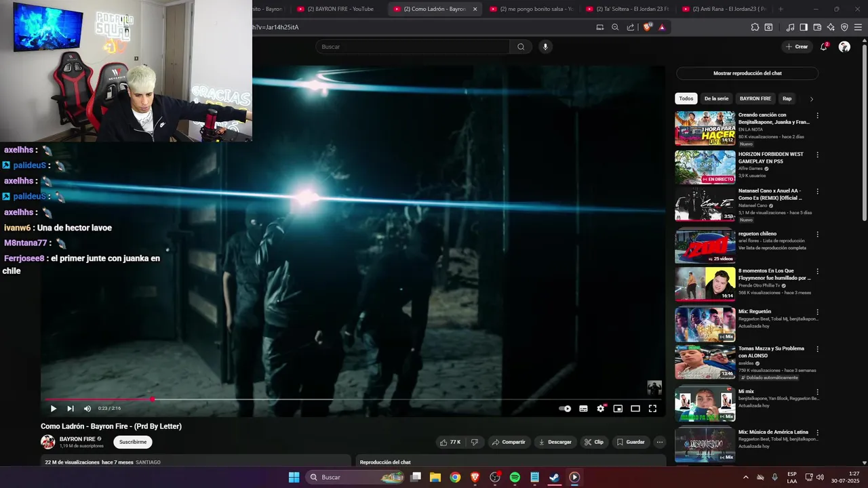The width and height of the screenshot is (868, 488).
Task: Play the Como Ladrón video
Action: (x=53, y=409)
